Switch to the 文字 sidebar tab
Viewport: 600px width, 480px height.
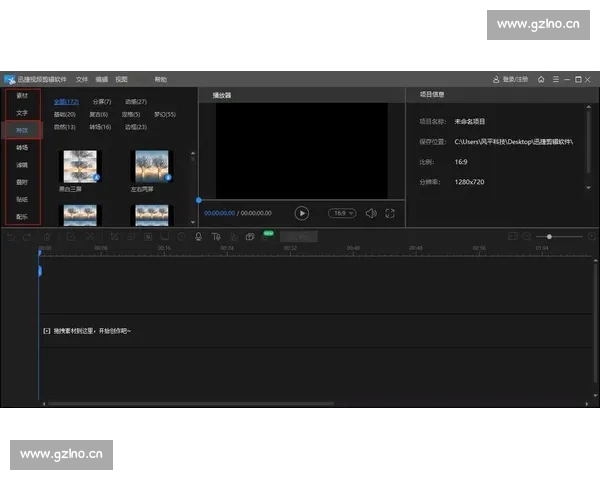pyautogui.click(x=22, y=113)
